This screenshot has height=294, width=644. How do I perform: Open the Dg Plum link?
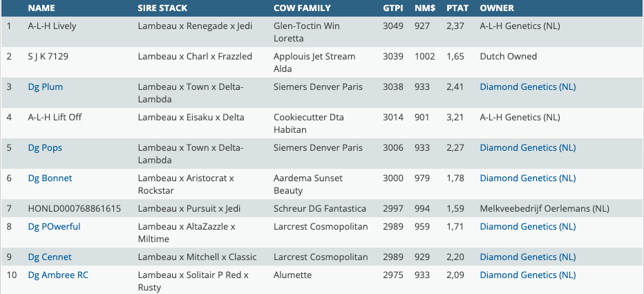(45, 87)
